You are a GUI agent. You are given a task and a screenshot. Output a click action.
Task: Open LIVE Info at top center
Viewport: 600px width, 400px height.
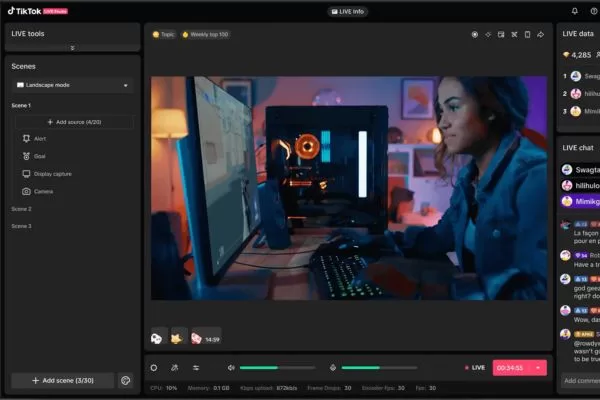[347, 11]
